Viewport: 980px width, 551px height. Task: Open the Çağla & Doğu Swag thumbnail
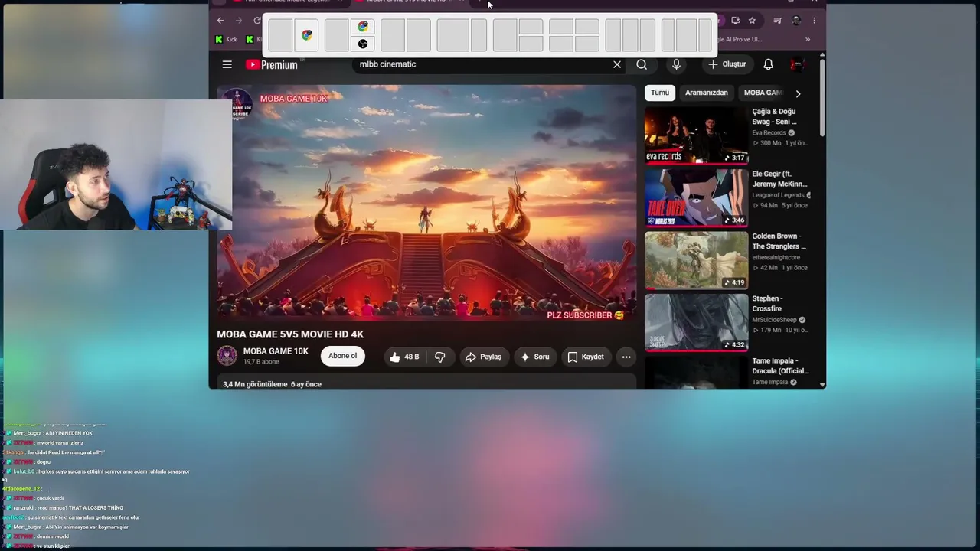(696, 135)
